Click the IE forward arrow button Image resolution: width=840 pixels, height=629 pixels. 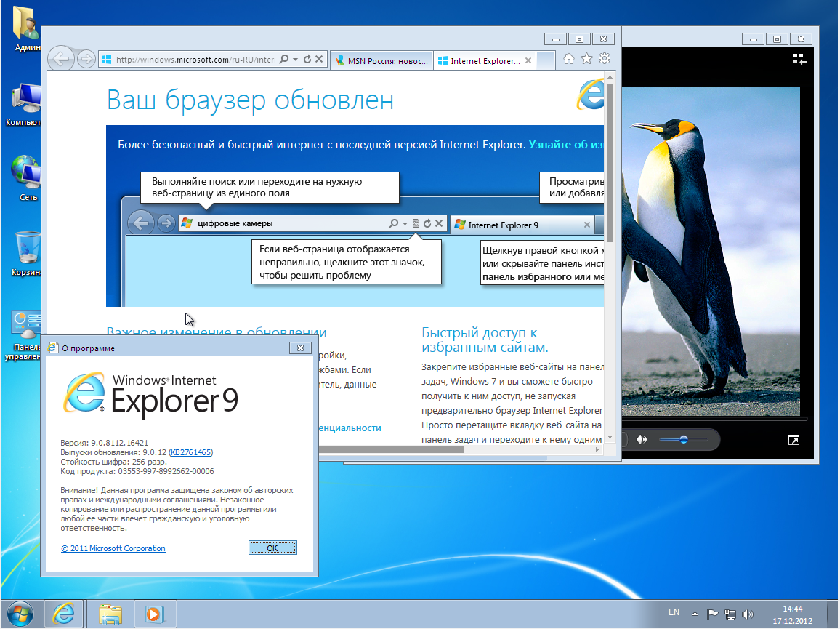86,59
